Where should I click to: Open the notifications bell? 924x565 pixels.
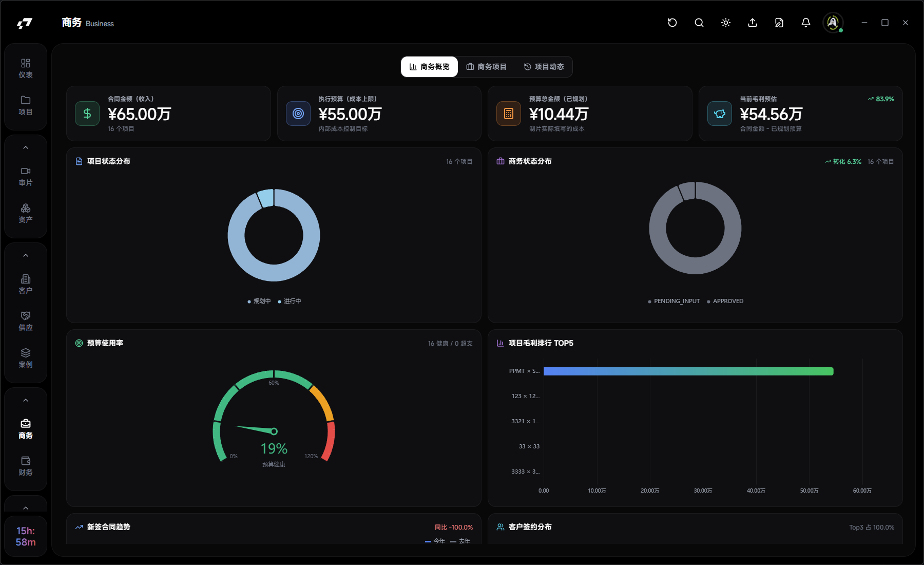coord(805,23)
